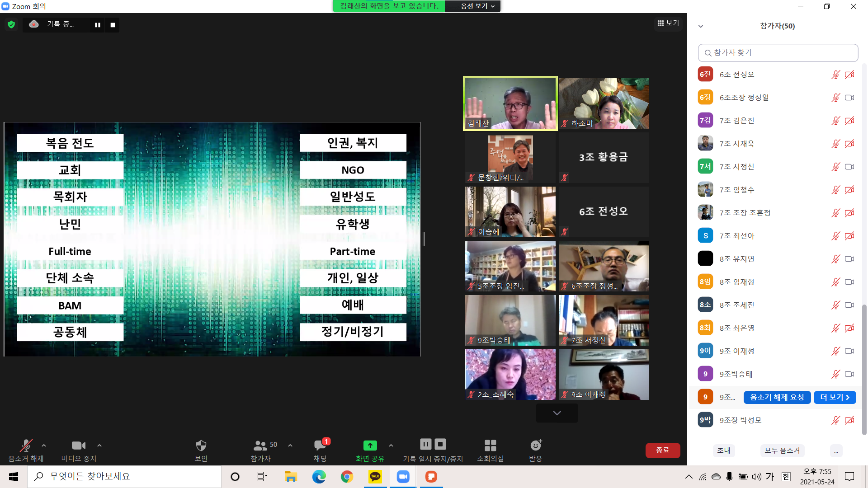Pause the recording at top-left

(97, 25)
